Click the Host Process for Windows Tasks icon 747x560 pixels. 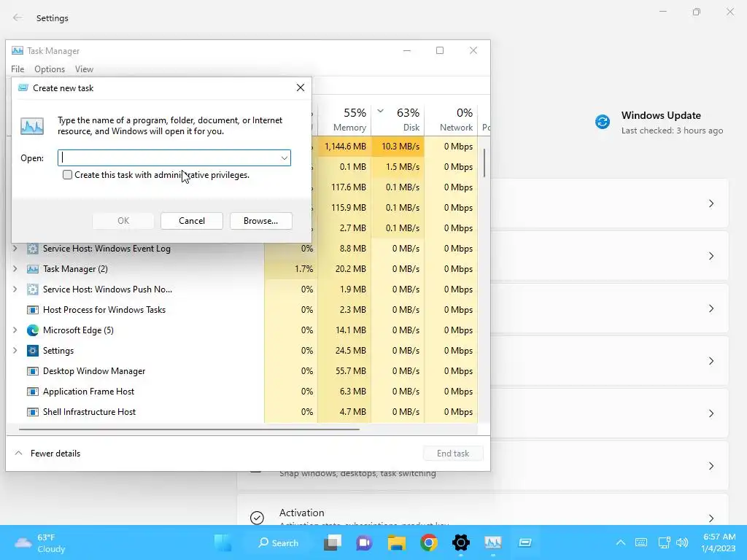(32, 309)
